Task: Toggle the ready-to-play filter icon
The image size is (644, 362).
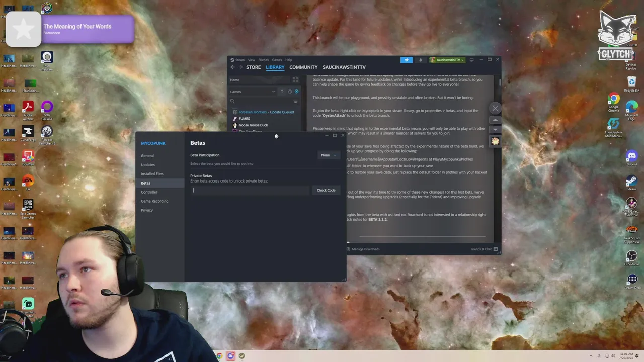Action: (x=296, y=92)
